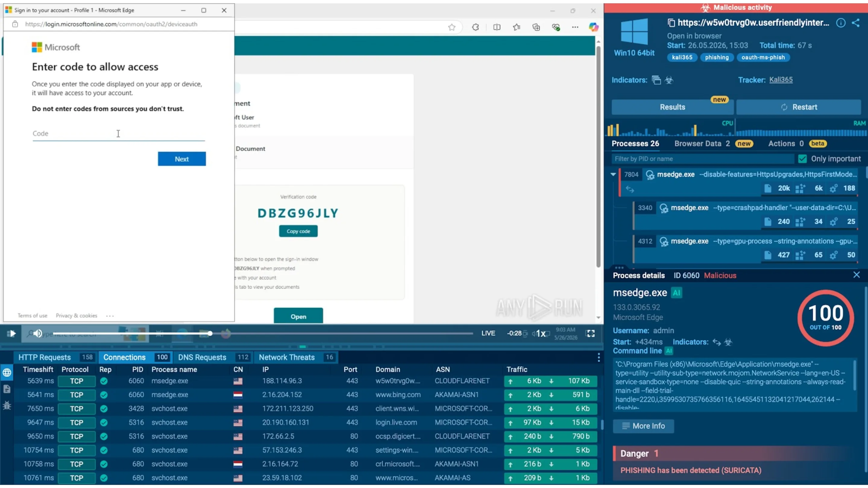The height and width of the screenshot is (488, 868).
Task: Toggle the video fullscreen icon
Action: pos(591,333)
